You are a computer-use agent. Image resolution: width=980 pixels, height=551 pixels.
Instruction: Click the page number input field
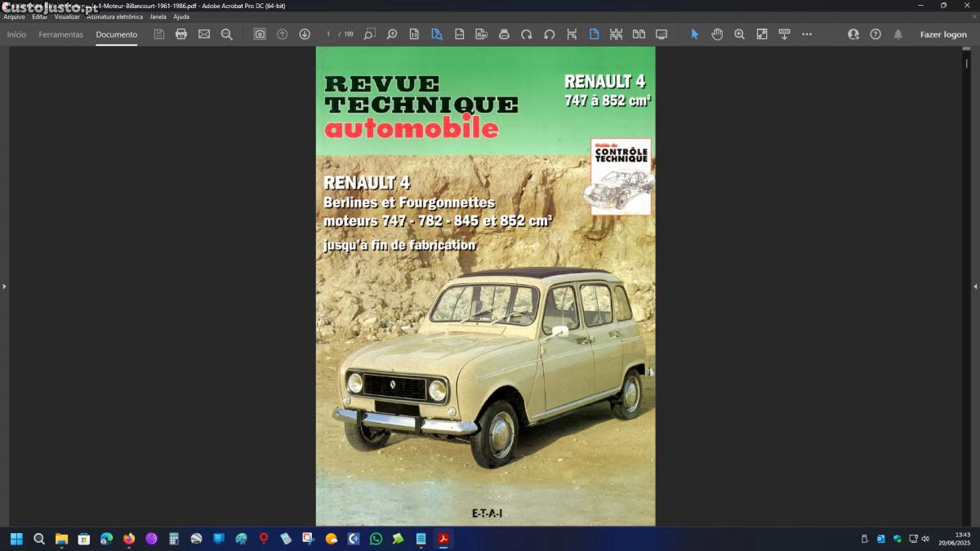pyautogui.click(x=328, y=34)
